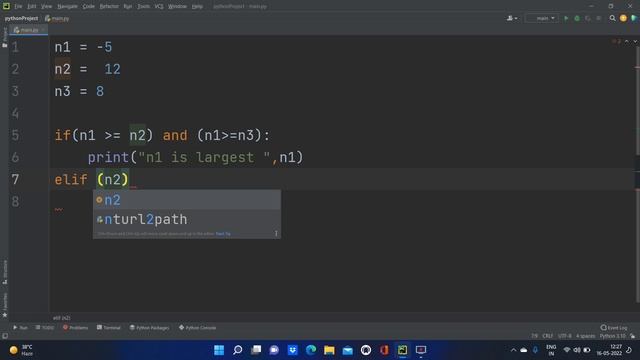Viewport: 640px width, 360px height.
Task: Open the File menu
Action: 18,7
